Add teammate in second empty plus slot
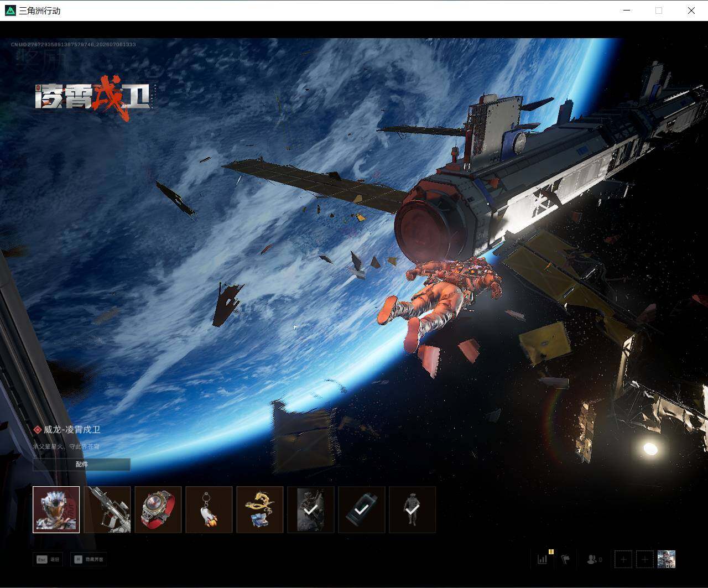 [645, 559]
